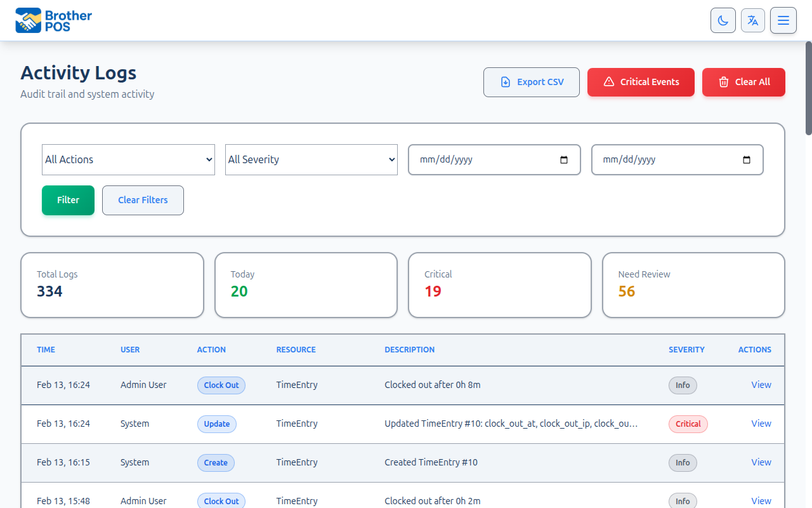Click the download icon on Export CSV
This screenshot has height=508, width=812.
pos(505,82)
